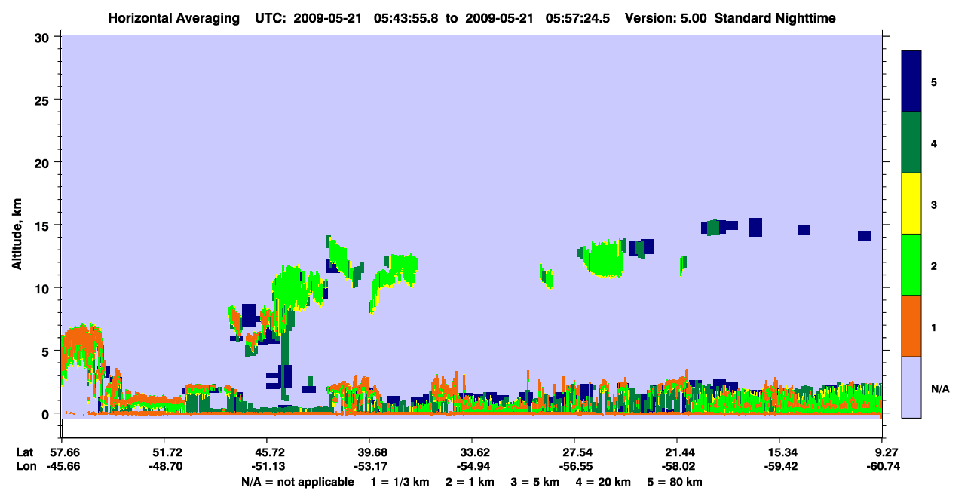This screenshot has height=503, width=980.
Task: Click the 15 km altitude tick label
Action: tap(43, 225)
